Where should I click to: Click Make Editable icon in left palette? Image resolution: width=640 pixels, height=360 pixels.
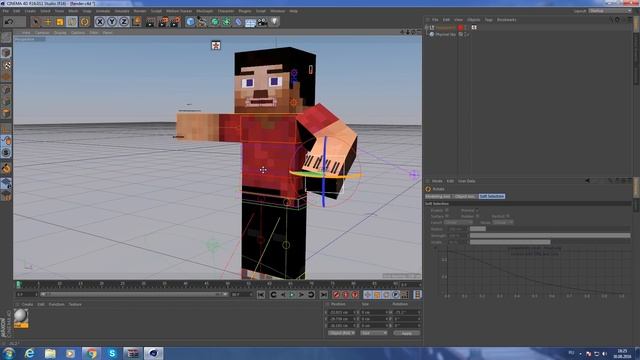(6, 37)
